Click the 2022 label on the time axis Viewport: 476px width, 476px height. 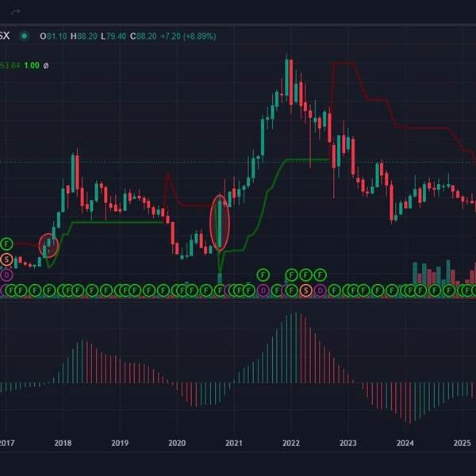click(x=291, y=443)
